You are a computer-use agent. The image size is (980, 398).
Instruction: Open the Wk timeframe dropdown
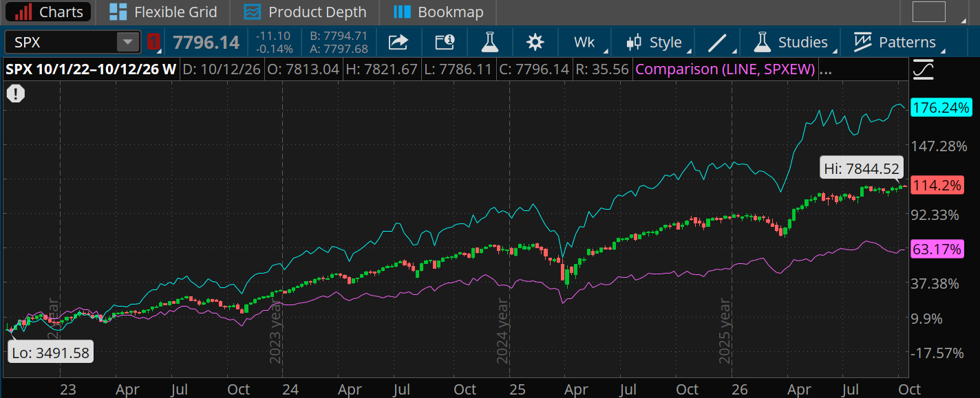[586, 43]
